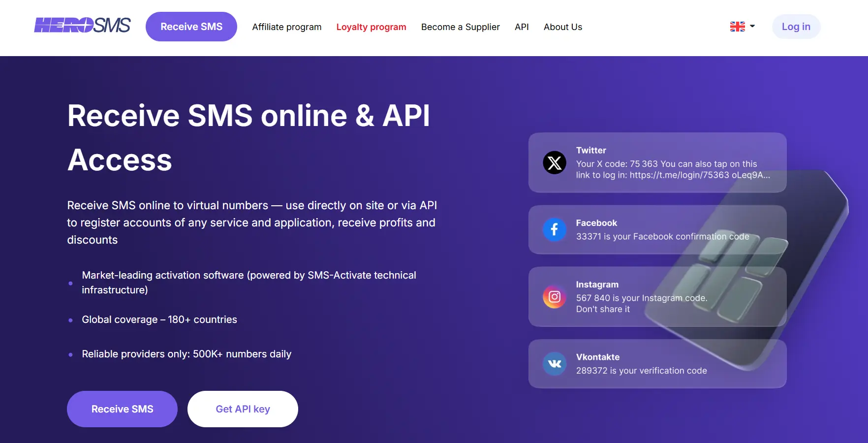Click the Log in button
This screenshot has height=443, width=868.
(x=796, y=27)
